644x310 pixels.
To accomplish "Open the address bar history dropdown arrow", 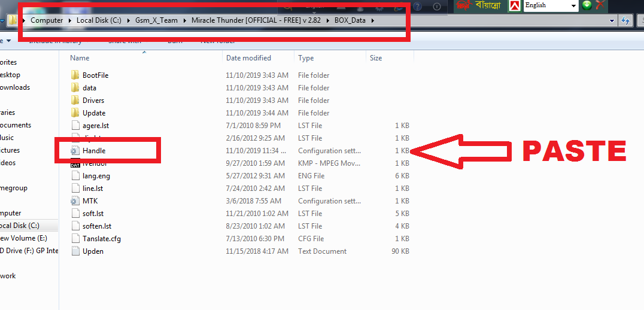I will coord(612,20).
